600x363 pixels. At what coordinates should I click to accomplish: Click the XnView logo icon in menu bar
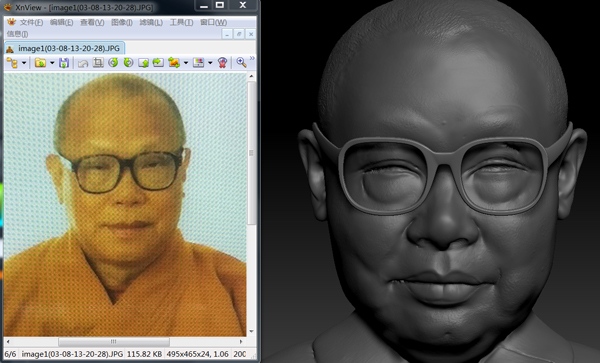[11, 22]
